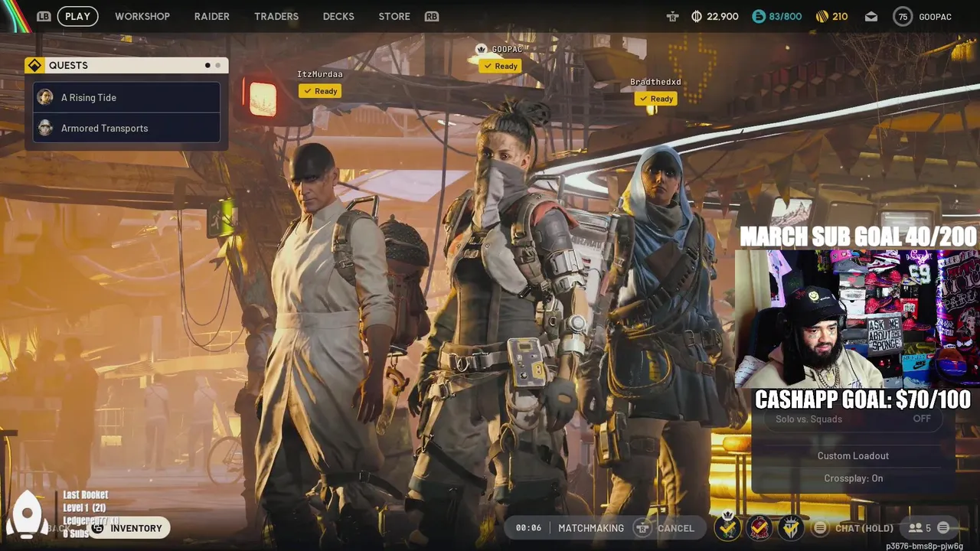Click the Bradthedxd player name tag

[x=655, y=82]
